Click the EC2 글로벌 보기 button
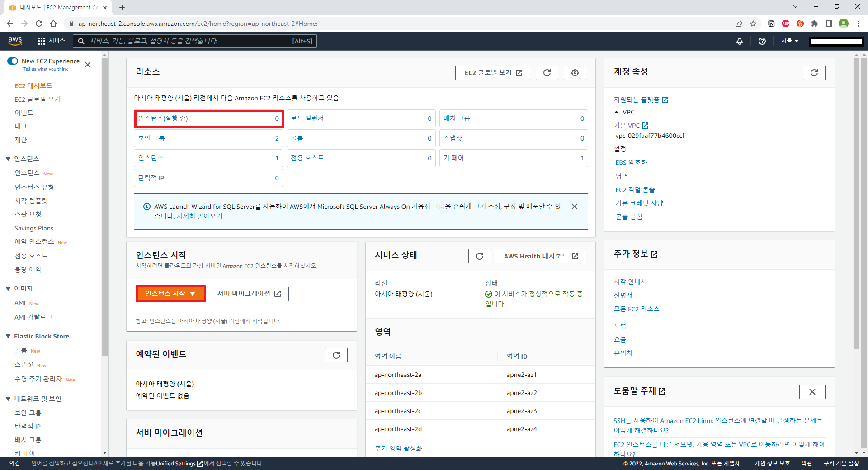This screenshot has height=470, width=868. [493, 73]
